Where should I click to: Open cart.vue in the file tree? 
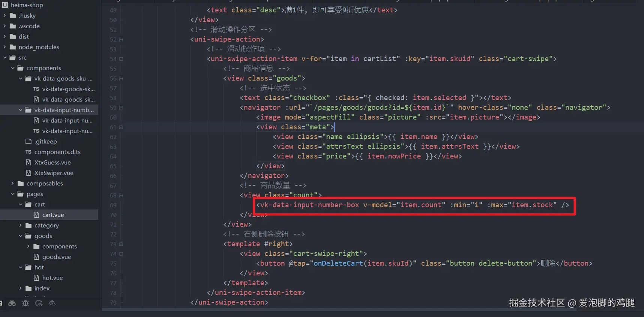pyautogui.click(x=53, y=215)
